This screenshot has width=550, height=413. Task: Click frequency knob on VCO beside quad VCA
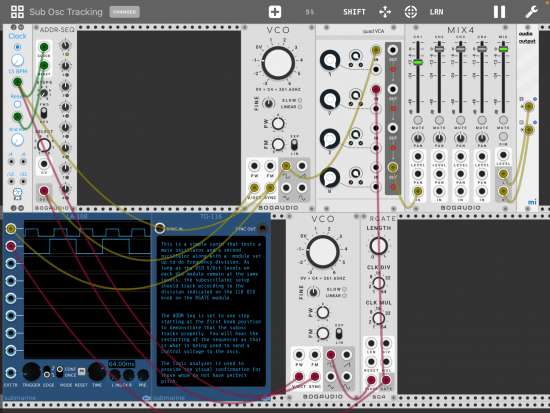tap(278, 63)
